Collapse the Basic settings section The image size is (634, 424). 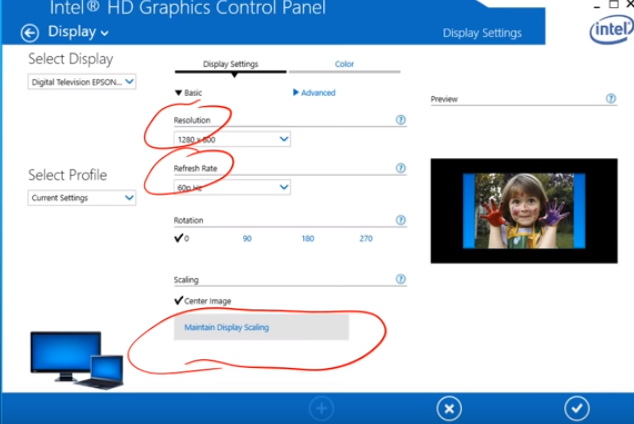(x=188, y=93)
